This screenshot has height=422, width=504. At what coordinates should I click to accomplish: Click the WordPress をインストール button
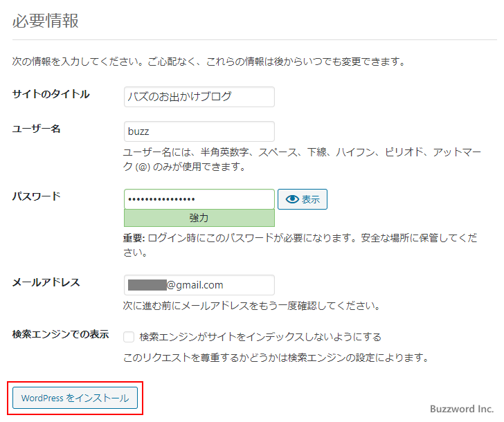(75, 398)
